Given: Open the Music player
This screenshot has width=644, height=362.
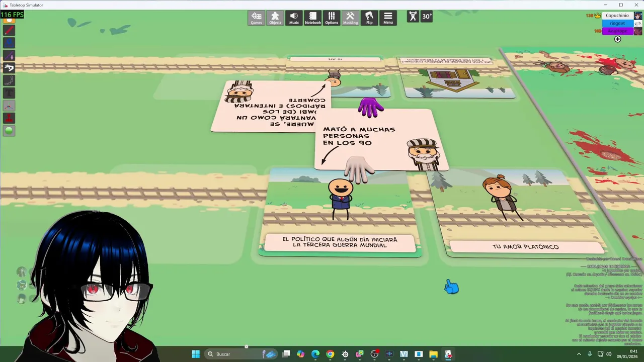Looking at the screenshot, I should pos(294,18).
